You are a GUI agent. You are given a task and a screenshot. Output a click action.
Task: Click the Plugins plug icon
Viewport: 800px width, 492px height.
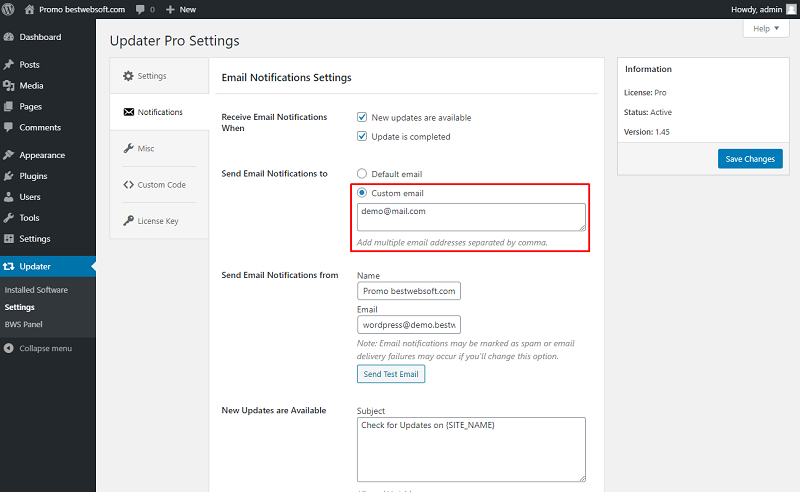[x=9, y=176]
